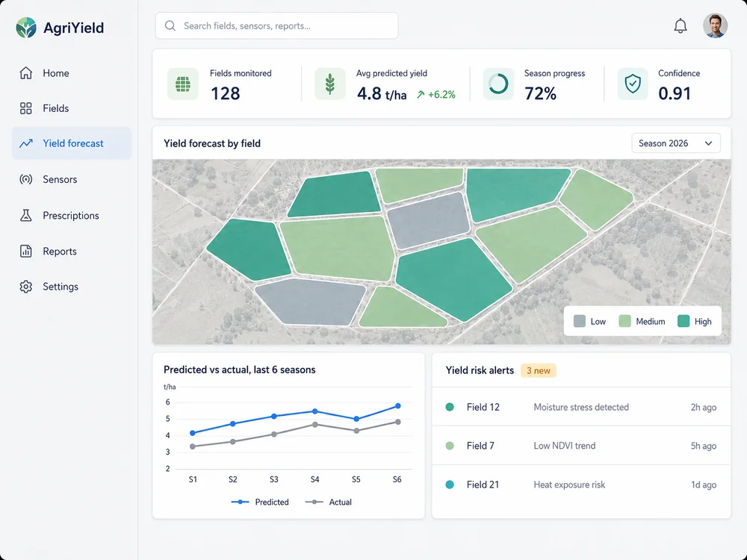The image size is (747, 560).
Task: Click the Prescriptions flask icon
Action: [x=25, y=215]
